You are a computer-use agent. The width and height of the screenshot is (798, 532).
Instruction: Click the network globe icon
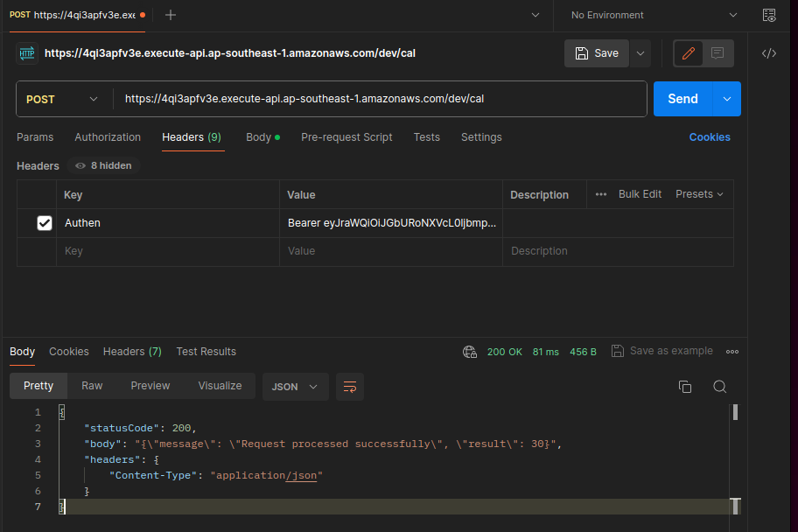pos(470,352)
